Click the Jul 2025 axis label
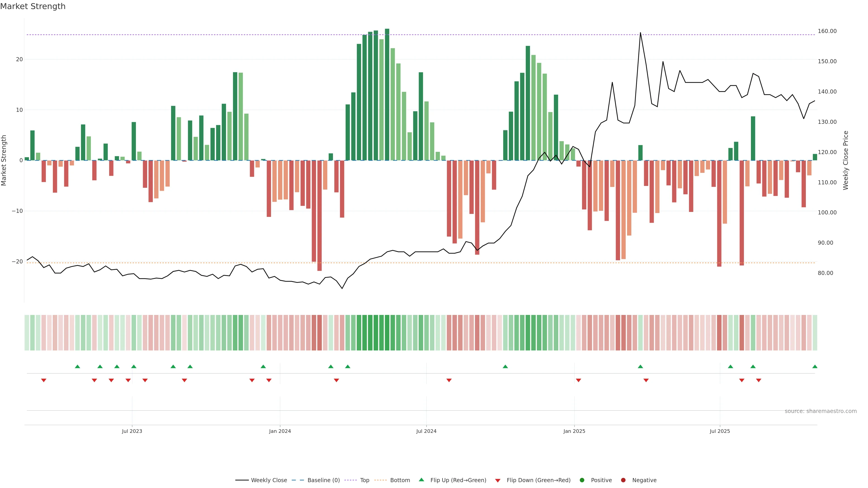 tap(720, 431)
